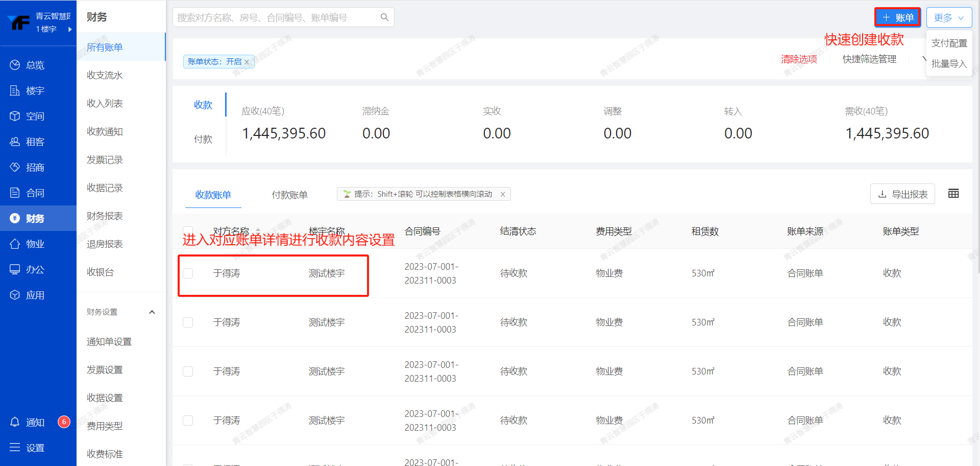Switch to the 付款账单 tab

[x=289, y=195]
